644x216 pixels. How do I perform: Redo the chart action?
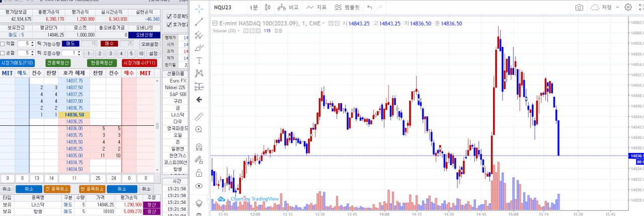tap(380, 8)
